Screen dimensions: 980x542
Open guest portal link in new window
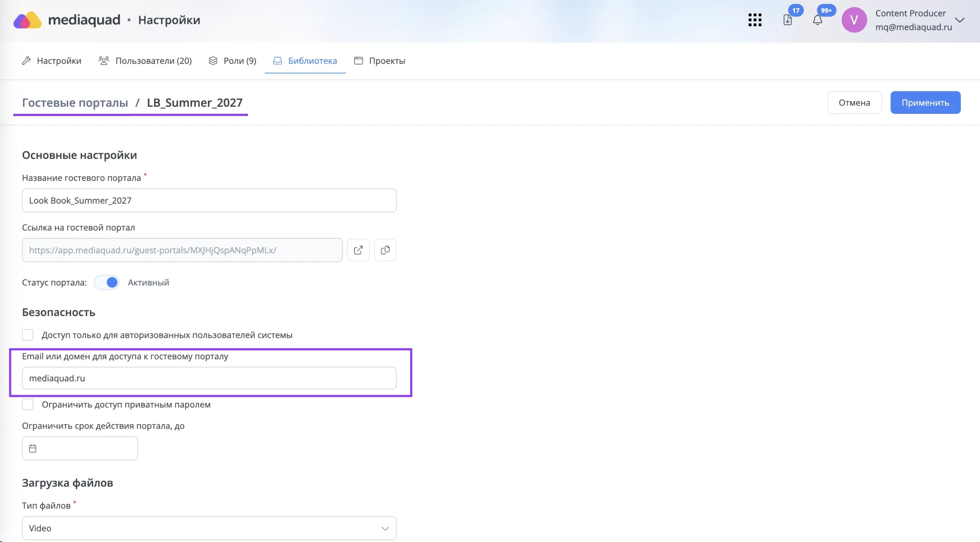click(x=358, y=250)
